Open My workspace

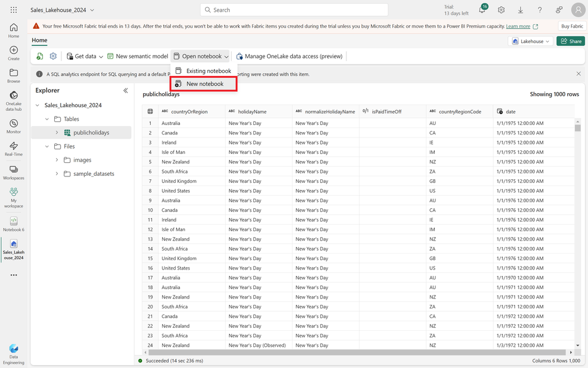pos(14,198)
